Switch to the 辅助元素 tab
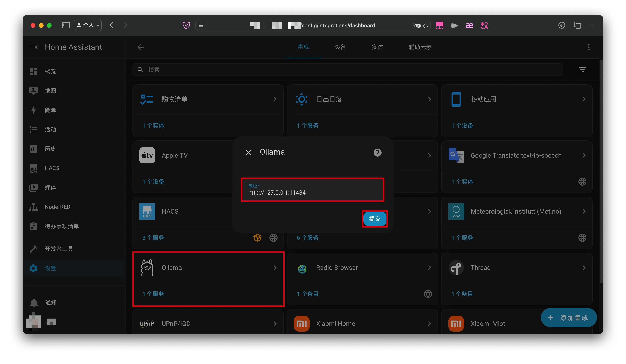The height and width of the screenshot is (364, 626). coord(420,47)
